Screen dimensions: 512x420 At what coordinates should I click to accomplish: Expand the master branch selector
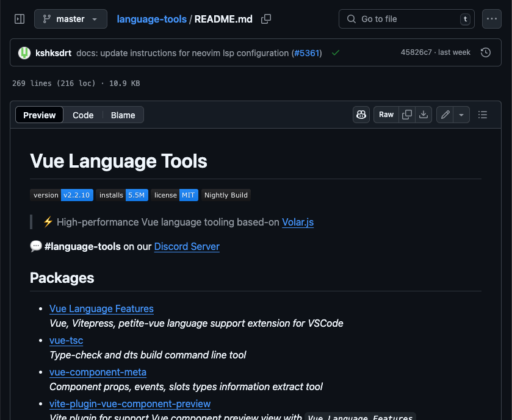71,19
